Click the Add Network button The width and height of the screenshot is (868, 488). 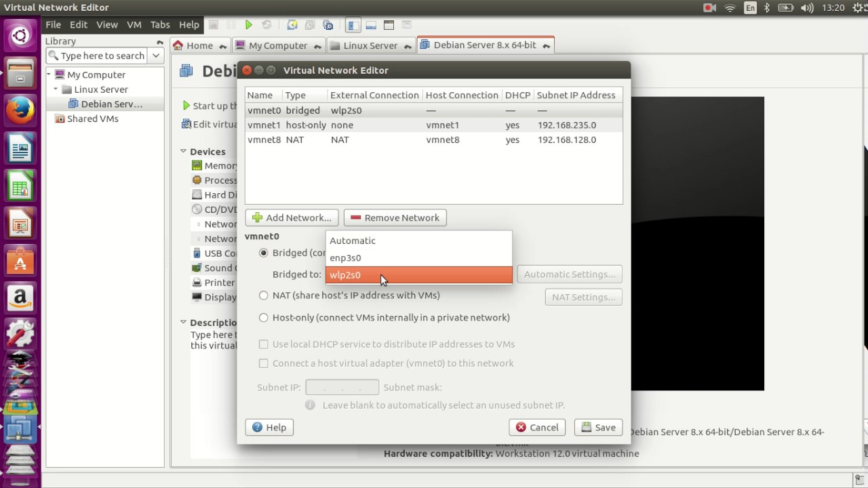(x=292, y=218)
